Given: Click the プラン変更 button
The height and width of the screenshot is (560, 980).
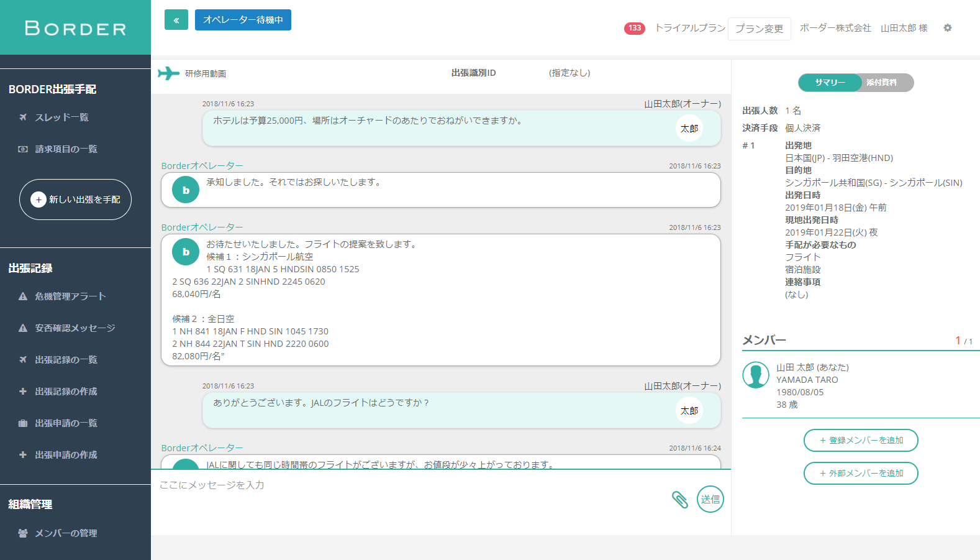Looking at the screenshot, I should 759,29.
